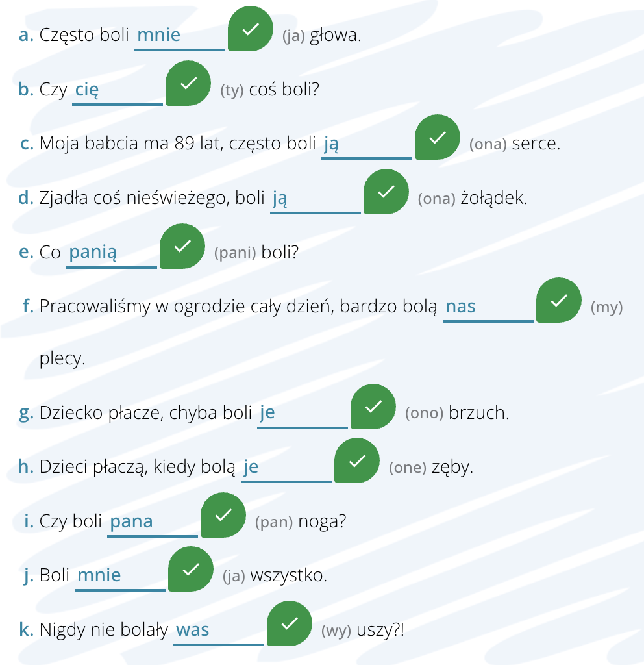Screen dimensions: 644x665
Task: Select the 'panią' input field
Action: (x=112, y=254)
